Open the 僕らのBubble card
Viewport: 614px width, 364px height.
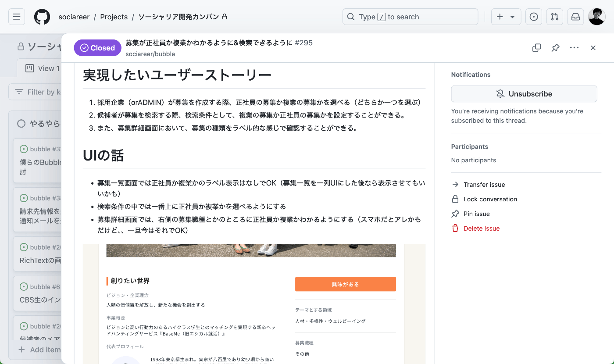(x=37, y=161)
